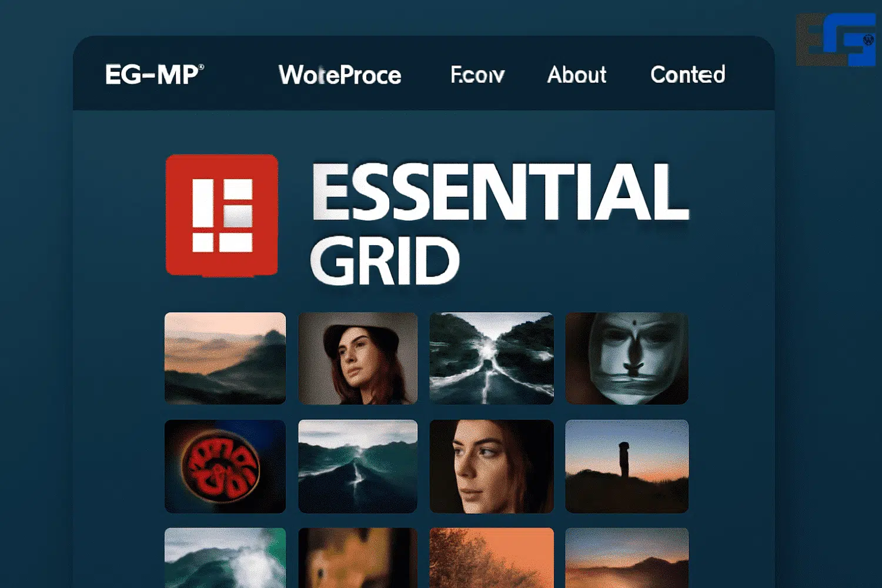882x588 pixels.
Task: Click the EG-MP brand logo in the navbar
Action: [x=152, y=75]
